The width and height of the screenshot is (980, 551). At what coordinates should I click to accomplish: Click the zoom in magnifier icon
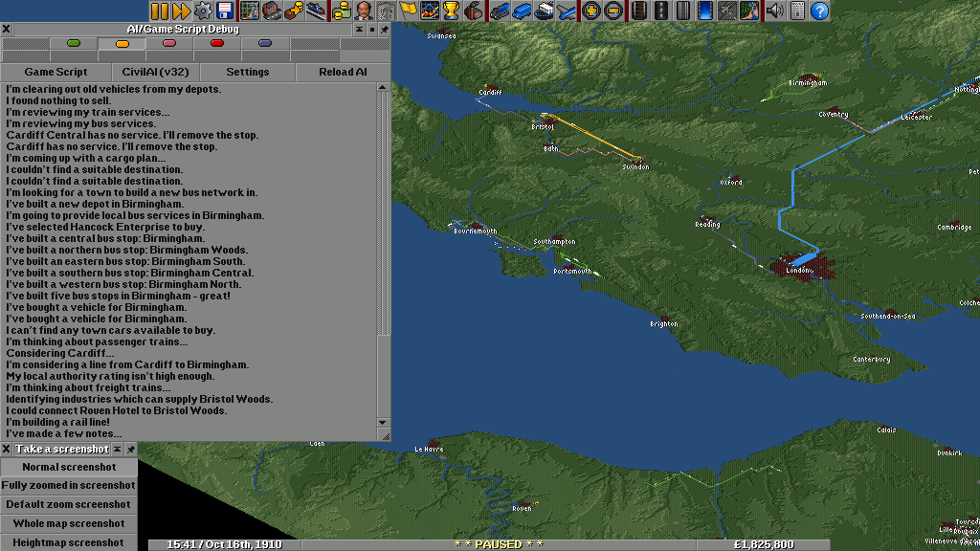click(x=591, y=11)
